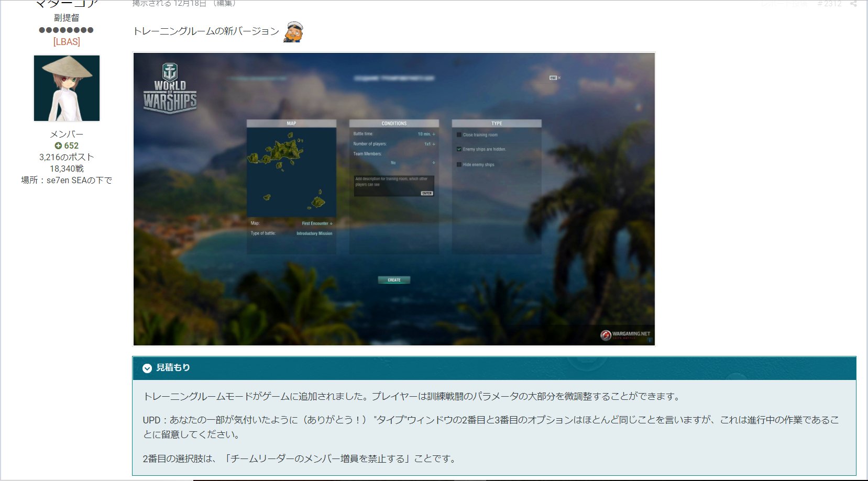Open the post number #2312 link
868x481 pixels.
[x=829, y=4]
